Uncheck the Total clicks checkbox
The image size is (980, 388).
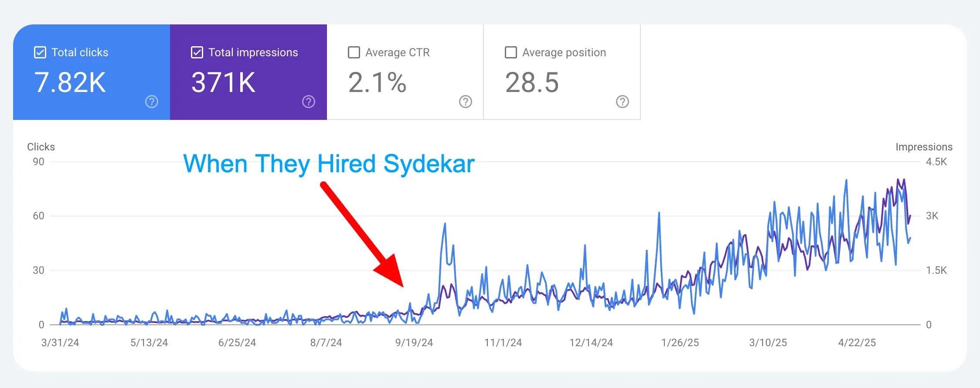click(x=40, y=53)
